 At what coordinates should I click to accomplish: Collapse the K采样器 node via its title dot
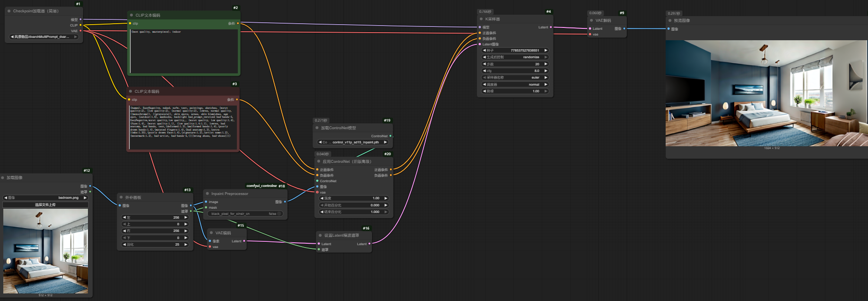coord(481,19)
